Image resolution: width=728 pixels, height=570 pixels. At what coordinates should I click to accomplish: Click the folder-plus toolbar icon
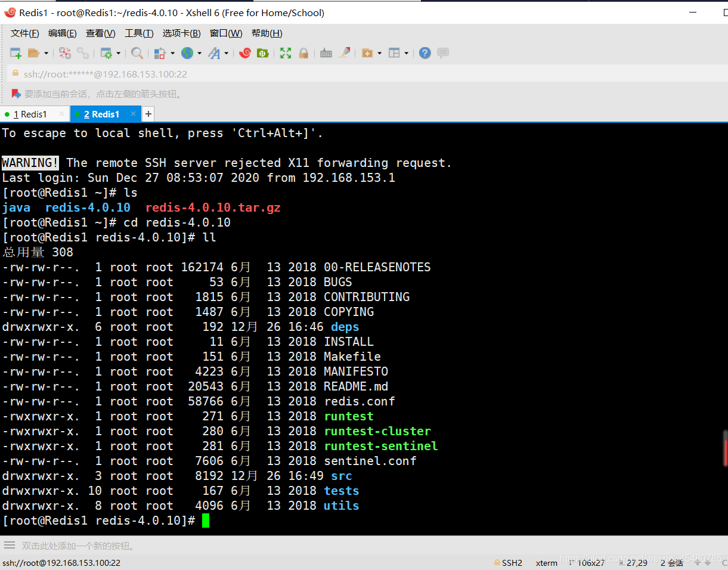tap(367, 53)
